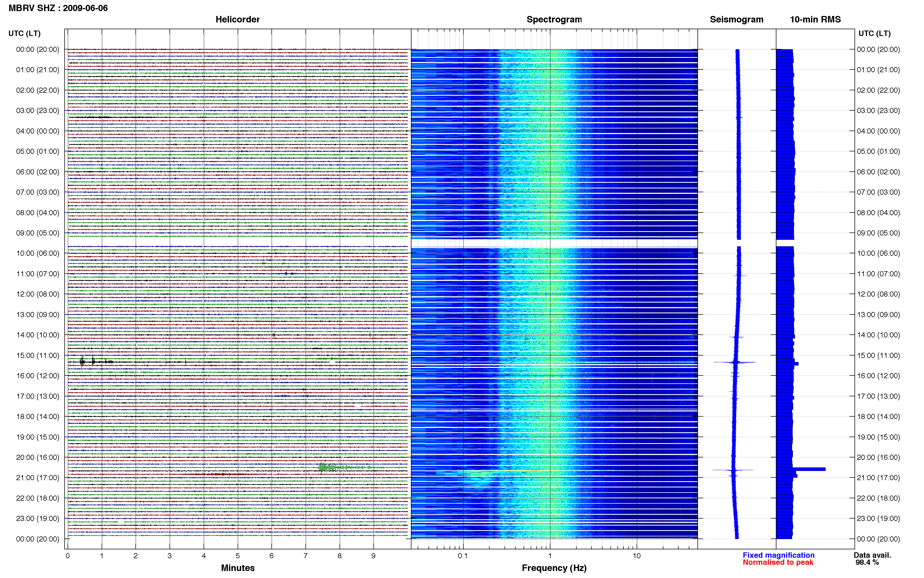The width and height of the screenshot is (924, 578).
Task: Click the '1' tick on the Frequency axis
Action: tap(550, 556)
